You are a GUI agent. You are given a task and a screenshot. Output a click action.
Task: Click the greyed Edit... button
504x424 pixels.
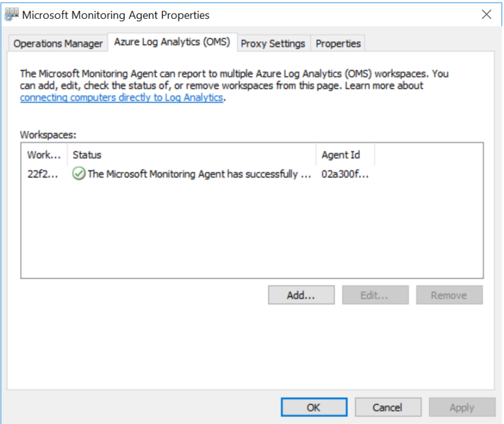tap(375, 295)
